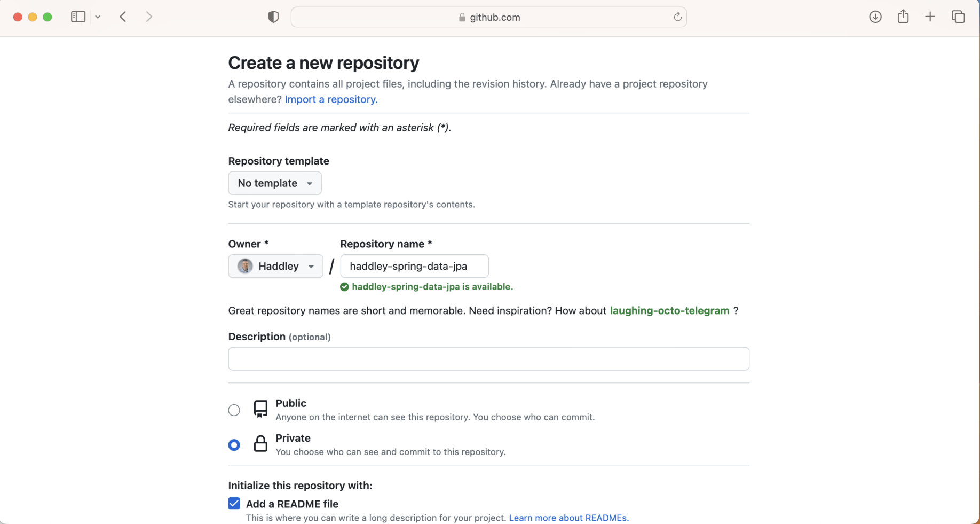
Task: Click the Safari sidebar toggle icon
Action: click(x=78, y=17)
